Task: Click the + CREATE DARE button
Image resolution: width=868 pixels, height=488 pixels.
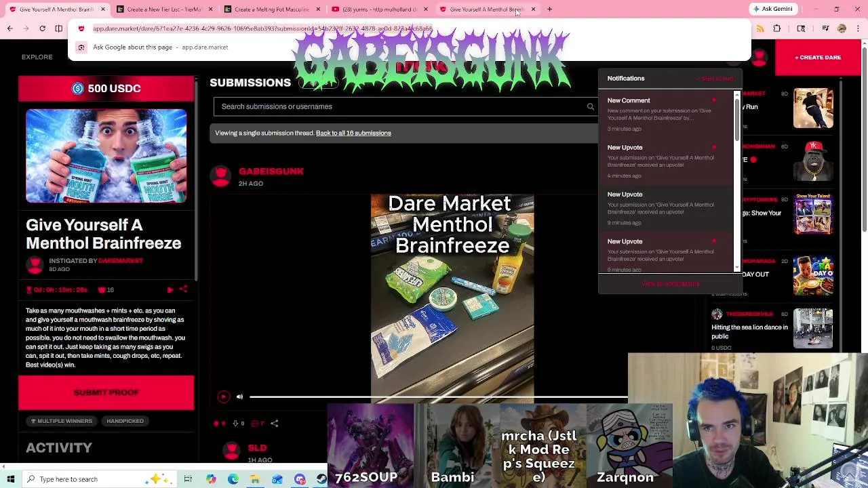Action: pyautogui.click(x=818, y=58)
